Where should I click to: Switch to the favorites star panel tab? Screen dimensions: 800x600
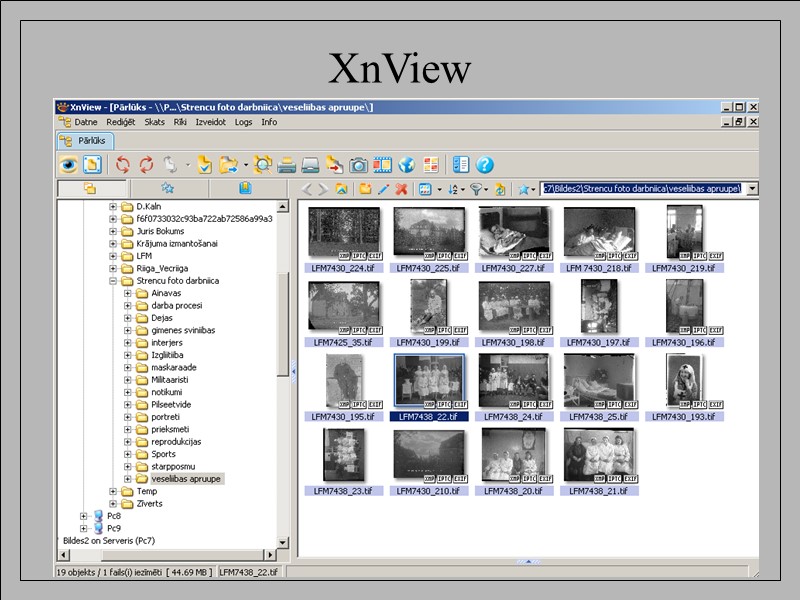tap(167, 188)
